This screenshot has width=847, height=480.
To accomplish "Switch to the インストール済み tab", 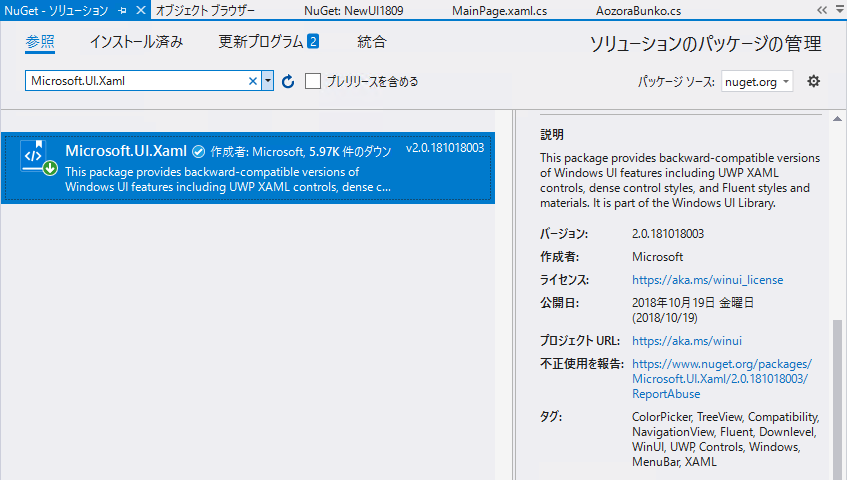I will pyautogui.click(x=137, y=42).
